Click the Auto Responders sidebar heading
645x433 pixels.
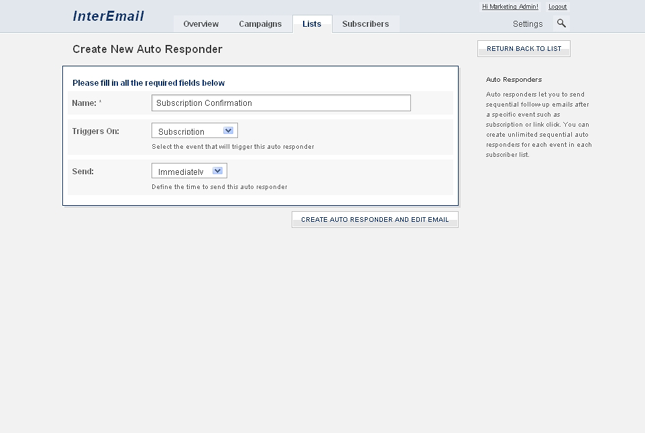point(513,79)
